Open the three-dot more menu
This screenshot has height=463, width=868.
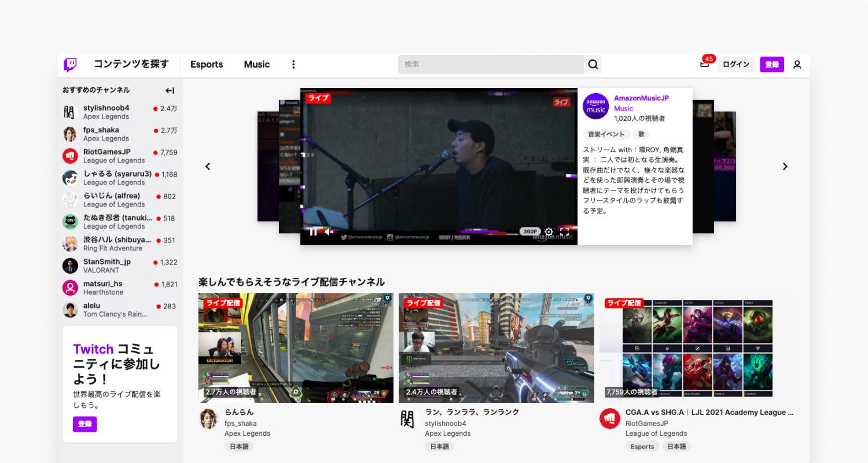point(293,64)
